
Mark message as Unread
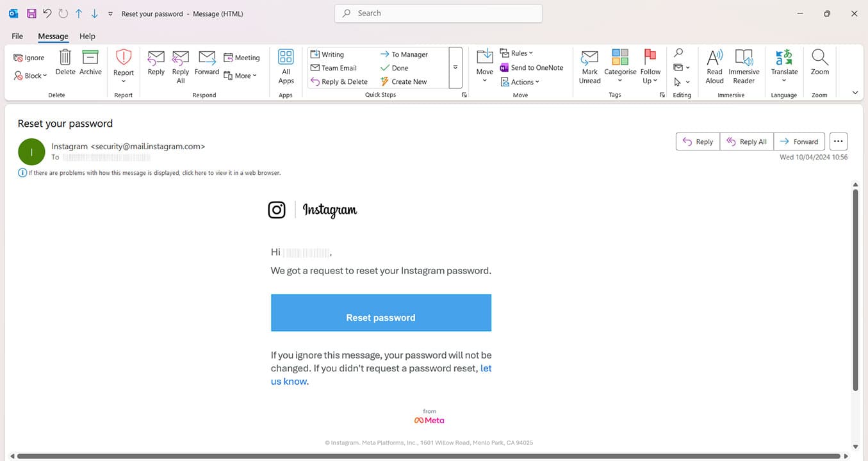[589, 67]
